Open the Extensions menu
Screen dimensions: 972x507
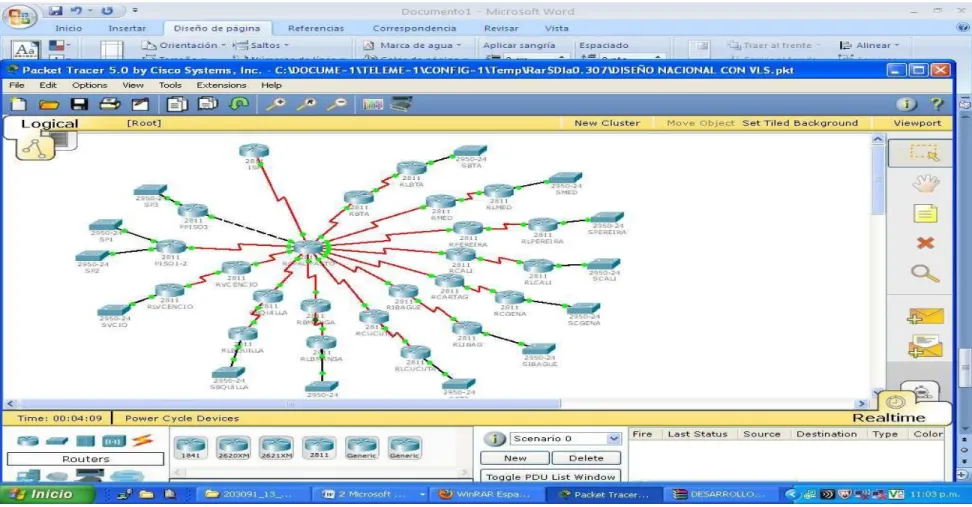click(221, 85)
